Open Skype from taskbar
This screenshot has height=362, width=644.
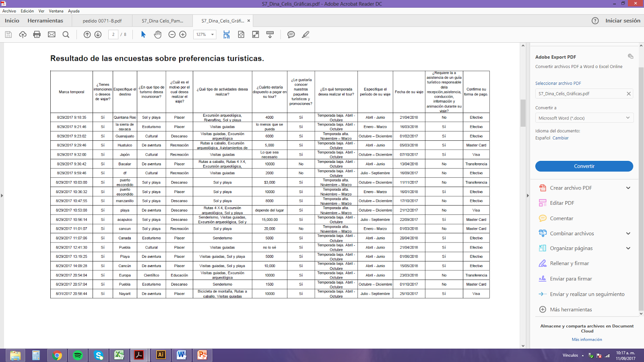[99, 355]
